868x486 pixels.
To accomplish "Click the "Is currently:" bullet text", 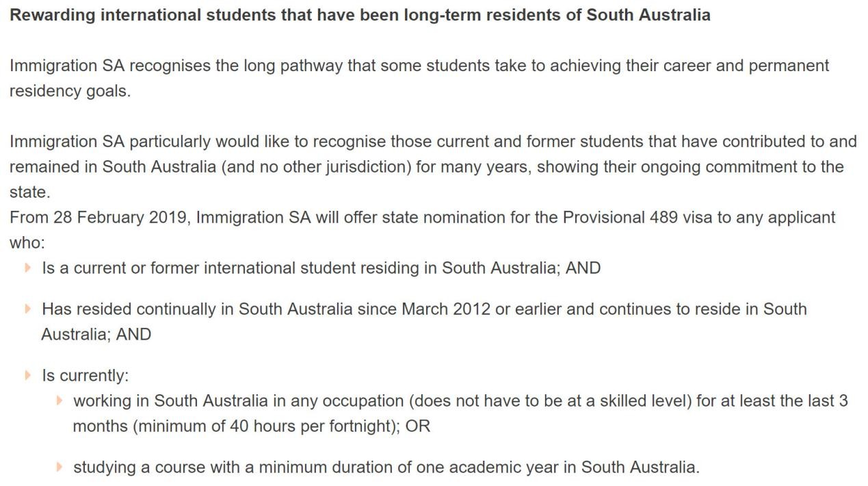I will coord(85,375).
